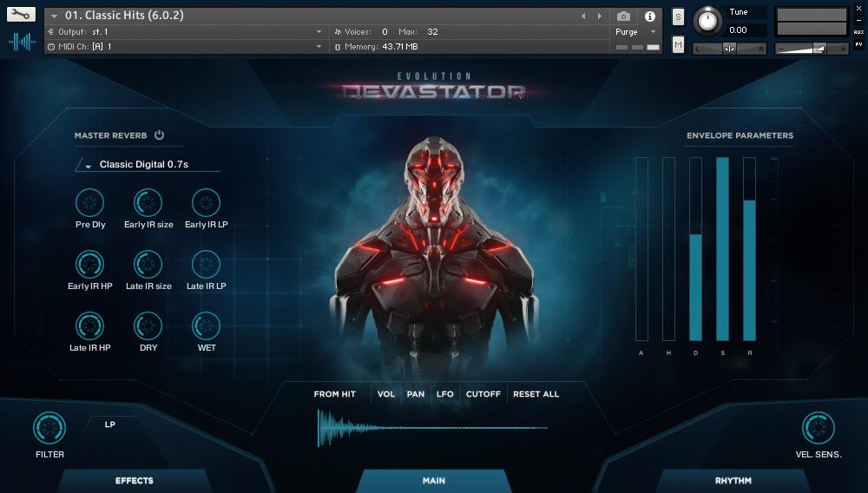Expand the instrument name dropdown arrow

pos(54,16)
